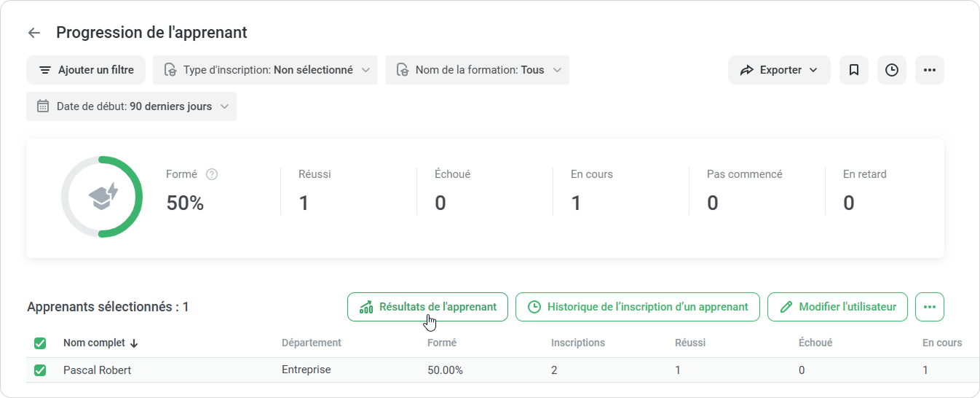Click Historique de l'inscription d'un apprenant
This screenshot has width=980, height=398.
(x=637, y=307)
